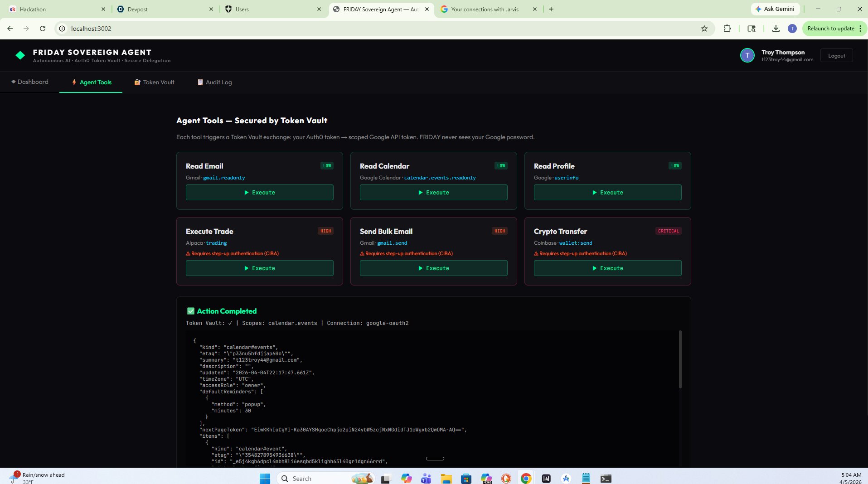Execute the Send Bulk Email tool

pos(434,268)
